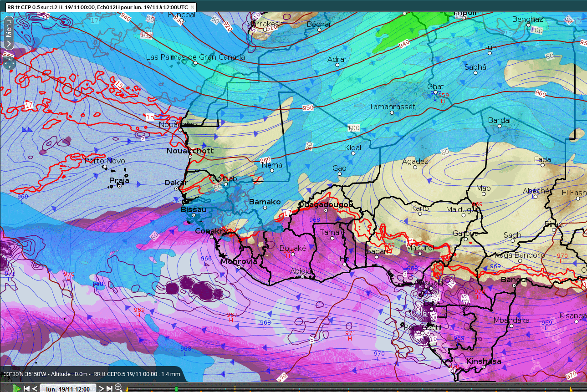Click the Bouaké city label
The height and width of the screenshot is (392, 587).
pos(292,248)
